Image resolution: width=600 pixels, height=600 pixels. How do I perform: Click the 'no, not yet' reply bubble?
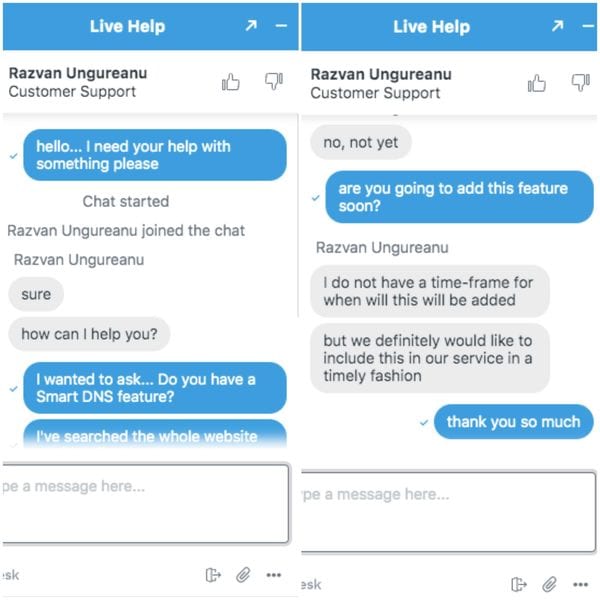[x=360, y=142]
